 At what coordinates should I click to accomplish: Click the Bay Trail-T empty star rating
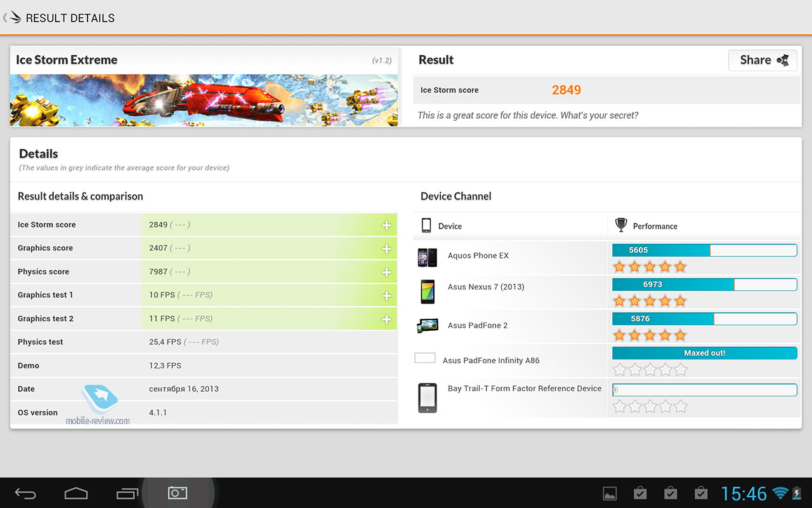[650, 406]
